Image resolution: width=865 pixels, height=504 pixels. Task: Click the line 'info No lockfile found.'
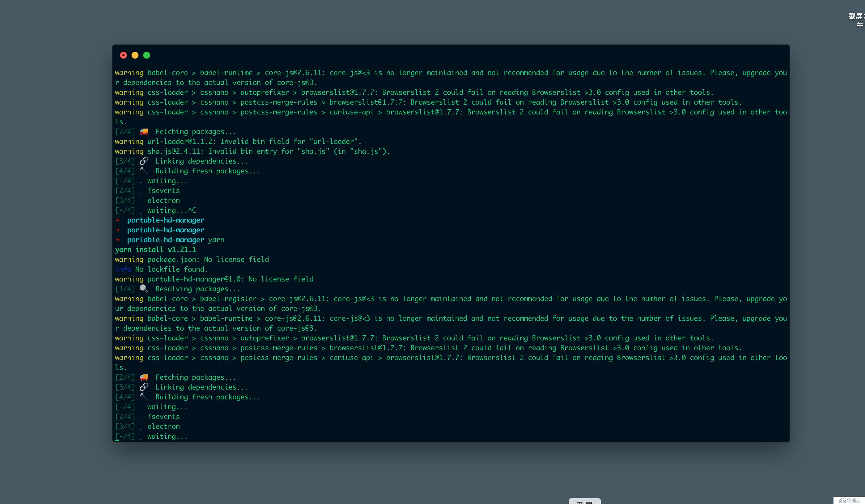coord(161,269)
